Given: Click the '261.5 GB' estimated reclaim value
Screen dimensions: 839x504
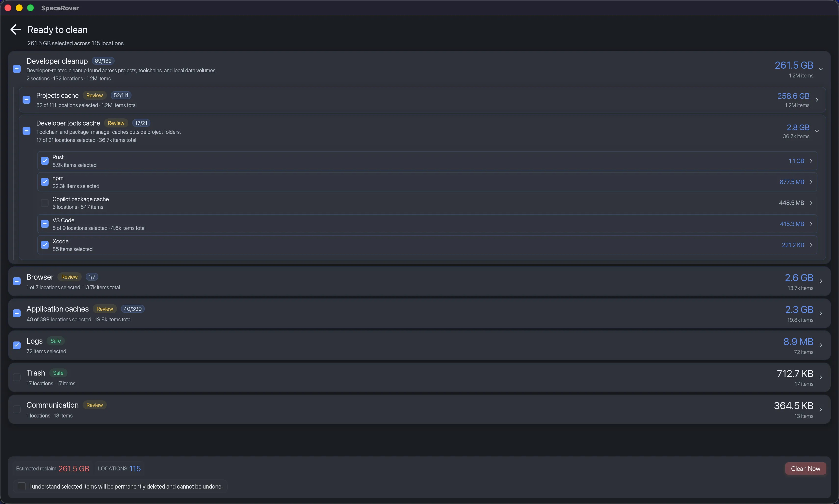Looking at the screenshot, I should [74, 469].
